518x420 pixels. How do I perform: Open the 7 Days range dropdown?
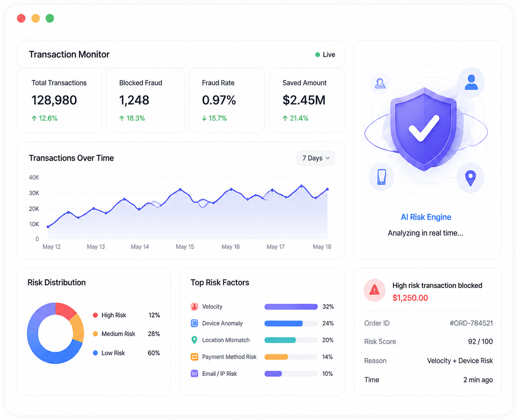click(316, 158)
